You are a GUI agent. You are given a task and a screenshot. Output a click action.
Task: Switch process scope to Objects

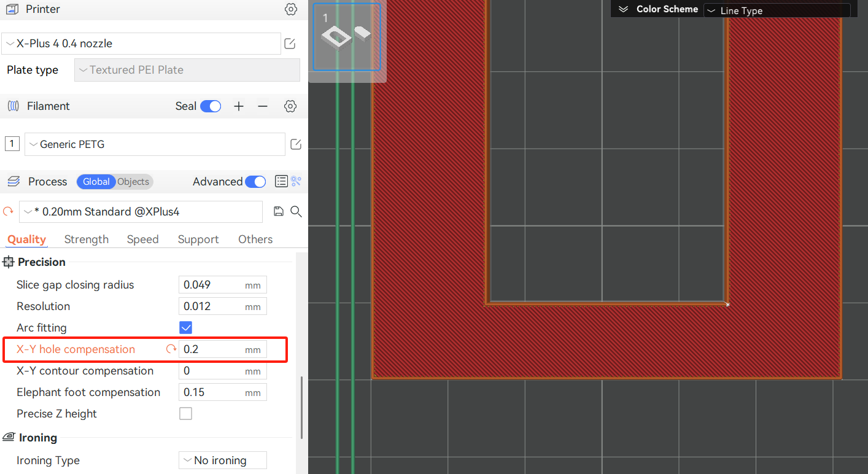click(x=133, y=182)
